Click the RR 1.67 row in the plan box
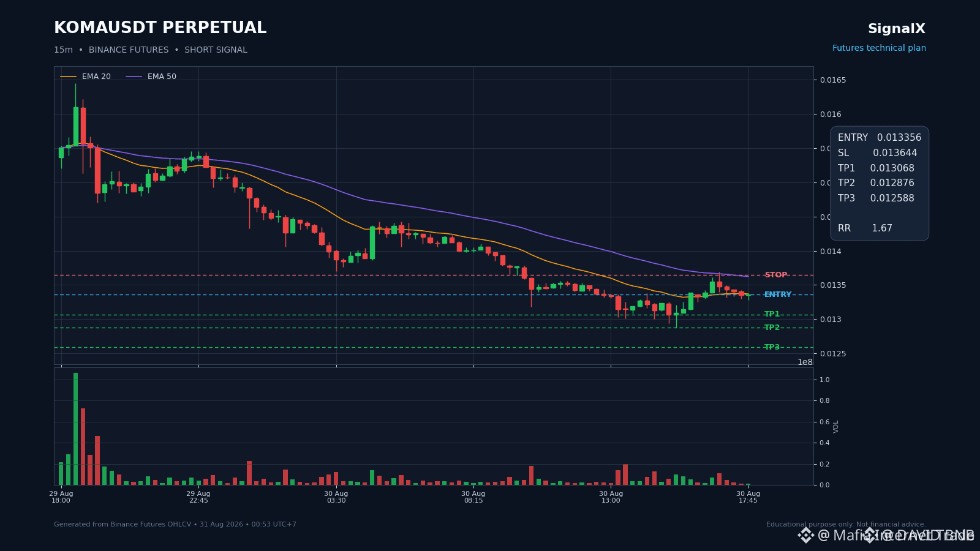The width and height of the screenshot is (980, 551). 865,228
